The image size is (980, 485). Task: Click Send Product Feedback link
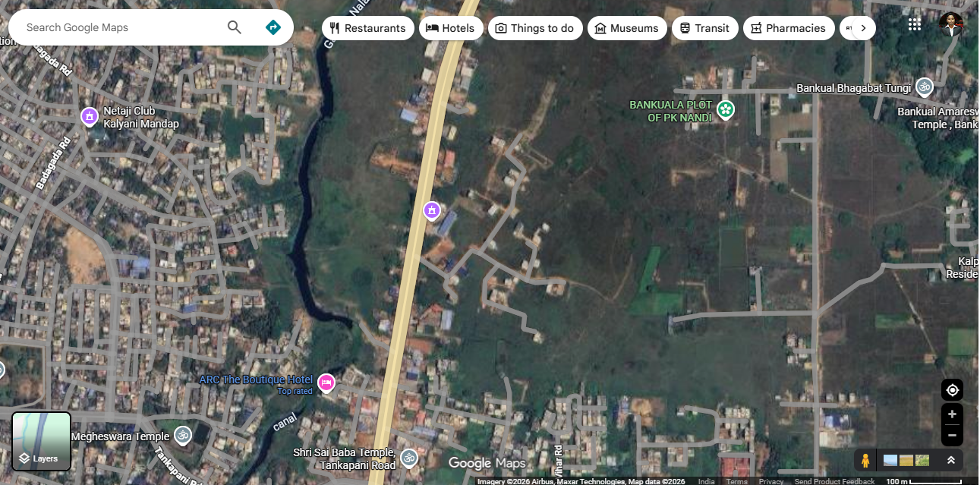point(834,481)
